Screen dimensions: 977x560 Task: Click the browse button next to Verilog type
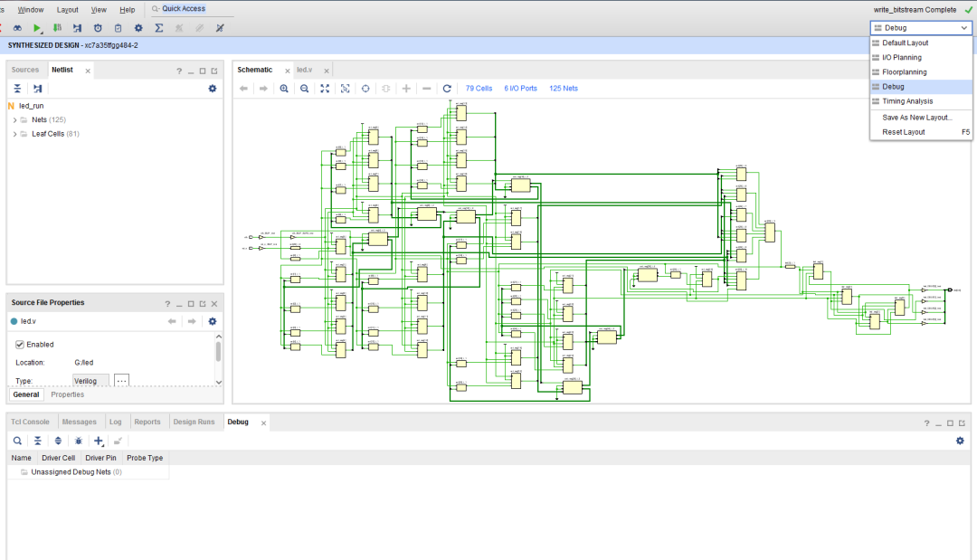tap(121, 381)
